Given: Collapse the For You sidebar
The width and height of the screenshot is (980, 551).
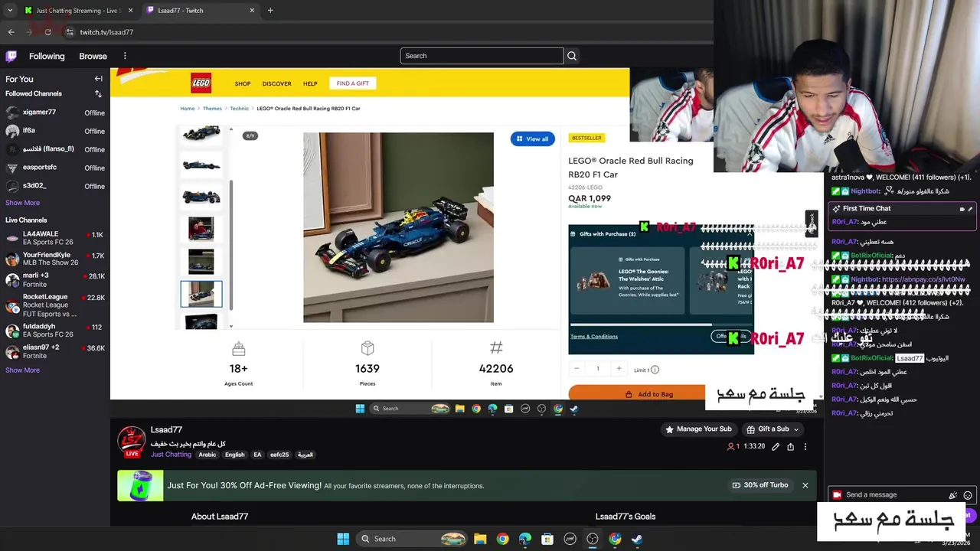Looking at the screenshot, I should click(x=98, y=79).
